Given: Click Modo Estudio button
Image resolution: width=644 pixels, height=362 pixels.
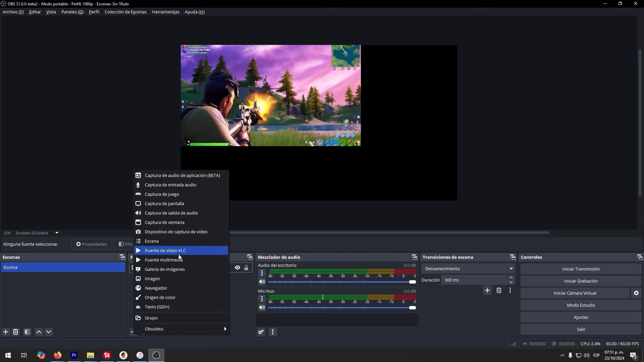Looking at the screenshot, I should [x=581, y=305].
